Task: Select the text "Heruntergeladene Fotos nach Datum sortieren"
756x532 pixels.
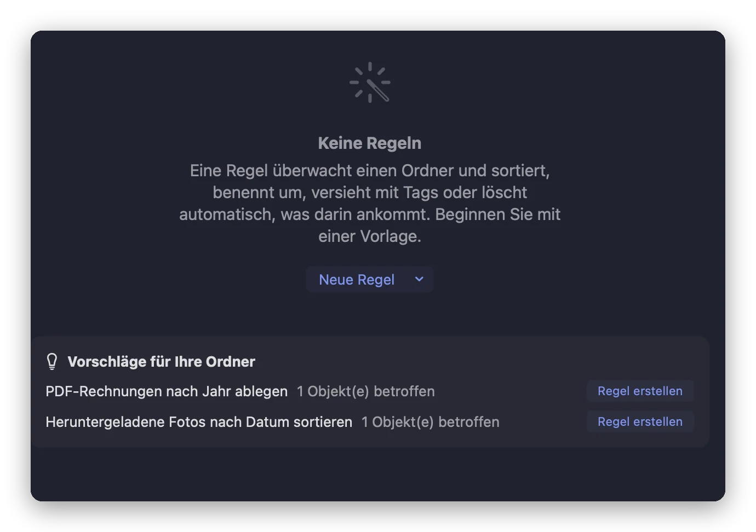Action: (199, 422)
